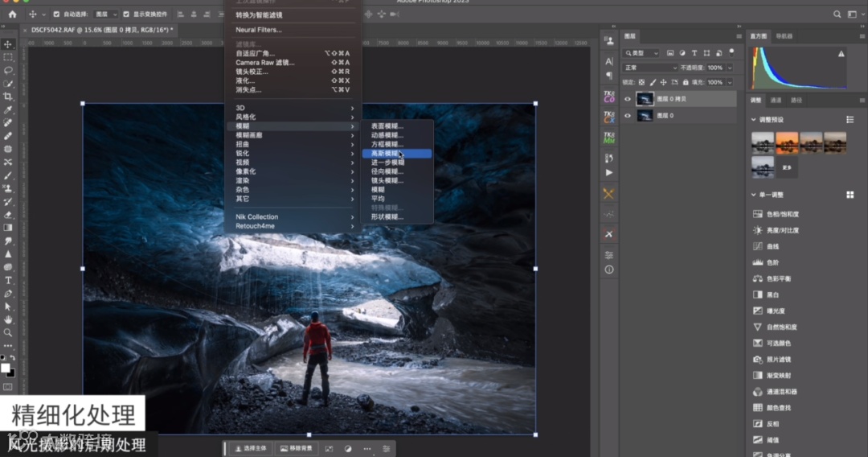Select the Gradient tool
This screenshot has width=868, height=457.
[8, 228]
